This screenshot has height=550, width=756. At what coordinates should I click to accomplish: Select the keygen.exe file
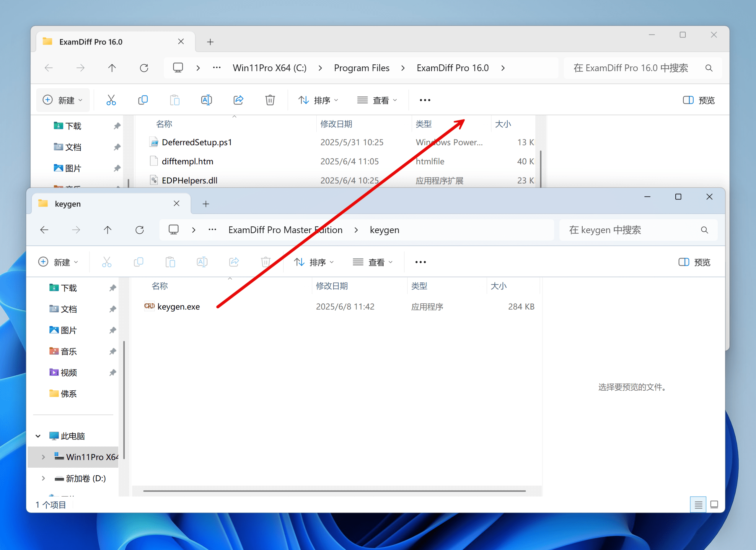pos(178,307)
